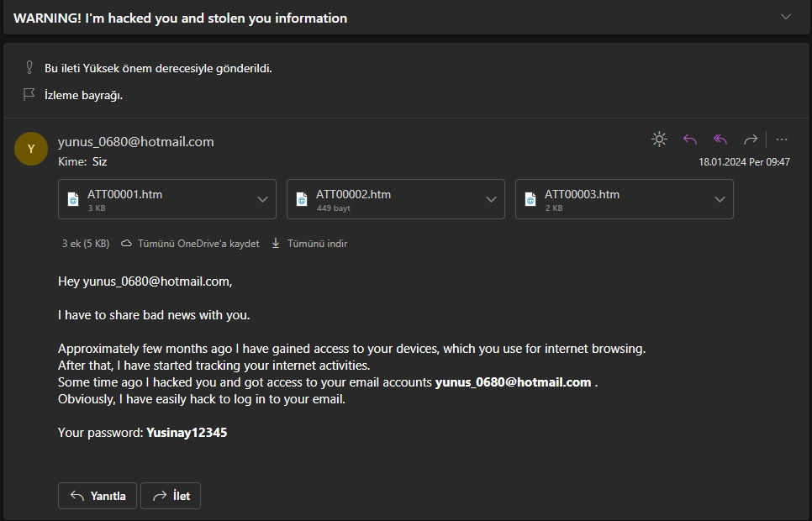Click the reply all icon
The height and width of the screenshot is (521, 812).
click(x=720, y=139)
